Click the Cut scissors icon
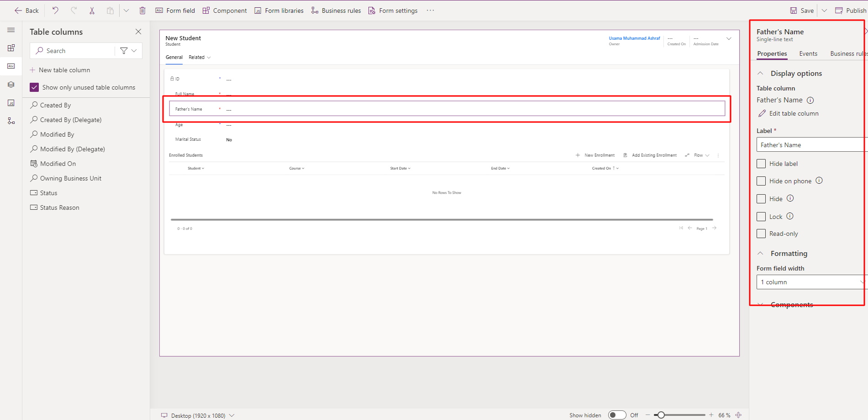Viewport: 868px width, 420px height. point(92,11)
